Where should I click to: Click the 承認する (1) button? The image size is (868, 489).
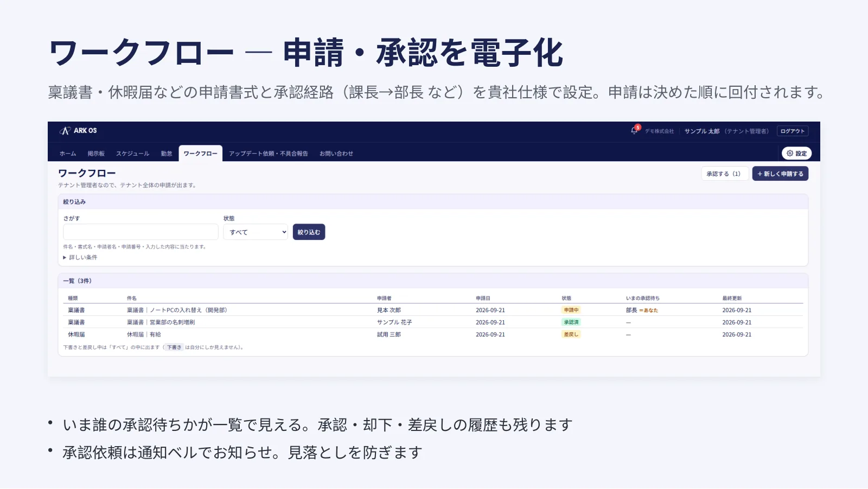pos(724,174)
